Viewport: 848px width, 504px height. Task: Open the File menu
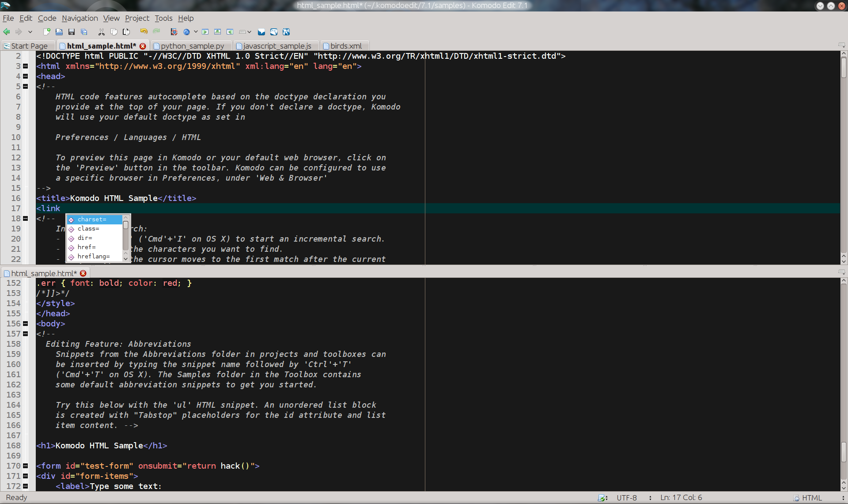click(x=8, y=18)
